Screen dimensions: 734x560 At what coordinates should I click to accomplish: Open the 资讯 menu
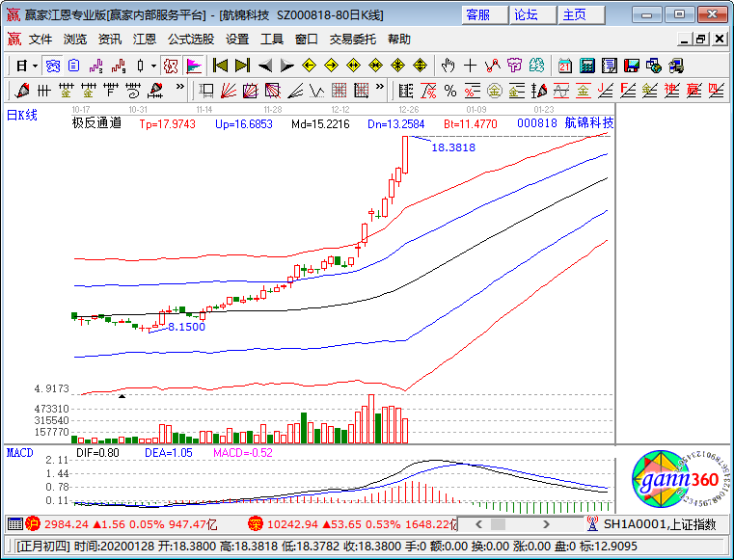click(110, 40)
